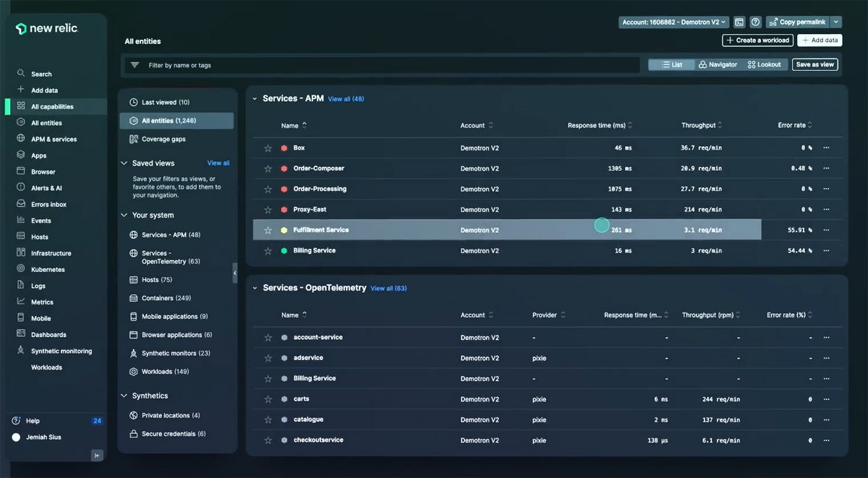Click the Create a workload button
Viewport: 868px width, 478px height.
757,40
